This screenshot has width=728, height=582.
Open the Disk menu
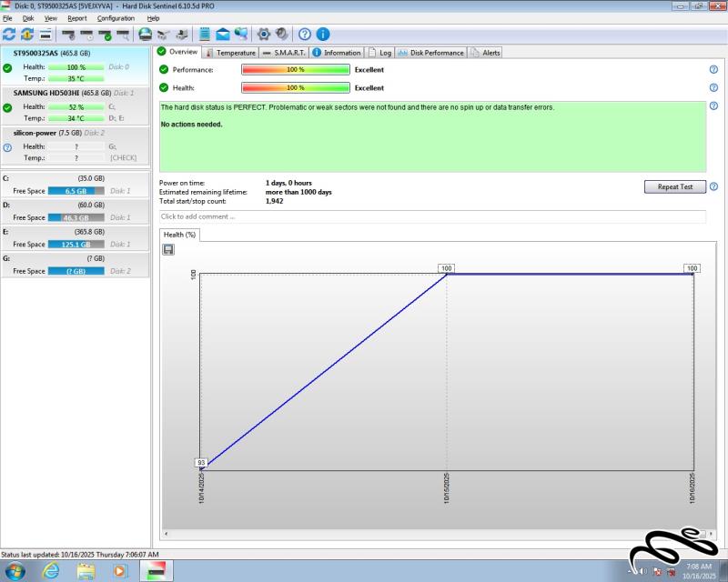pyautogui.click(x=28, y=18)
